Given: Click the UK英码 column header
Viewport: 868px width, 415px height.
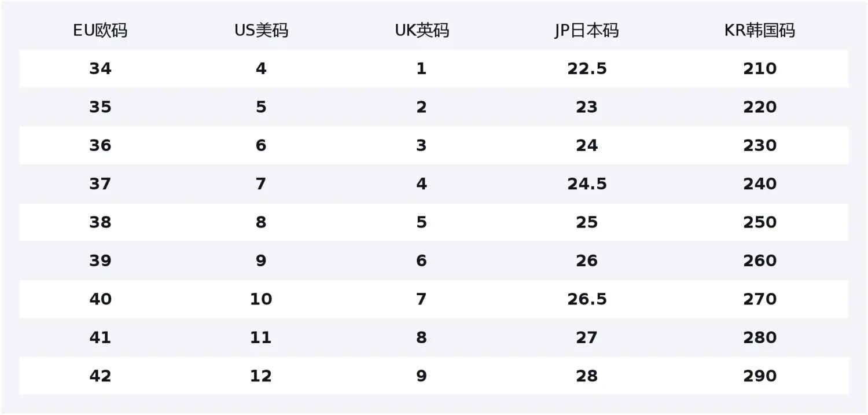Looking at the screenshot, I should coord(421,31).
